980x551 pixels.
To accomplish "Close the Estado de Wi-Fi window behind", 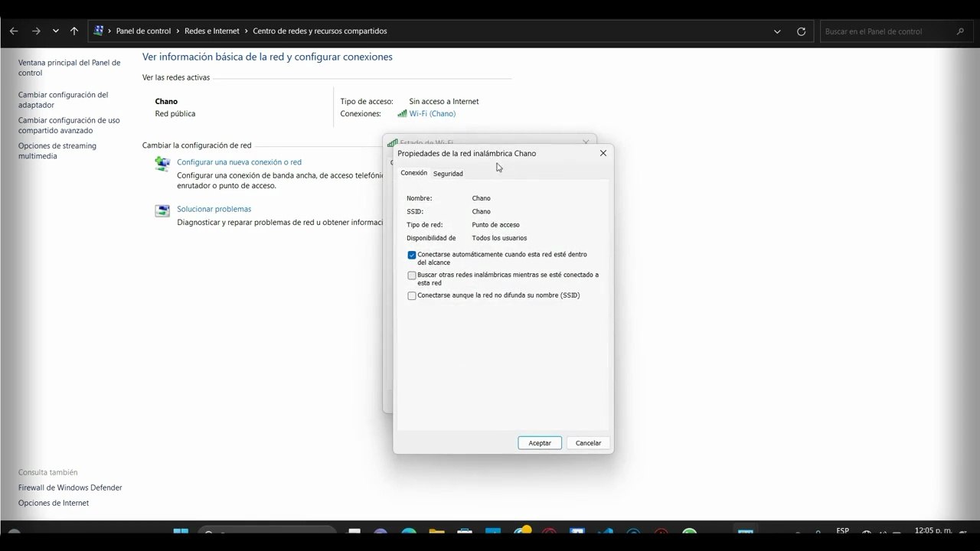I will tap(586, 142).
